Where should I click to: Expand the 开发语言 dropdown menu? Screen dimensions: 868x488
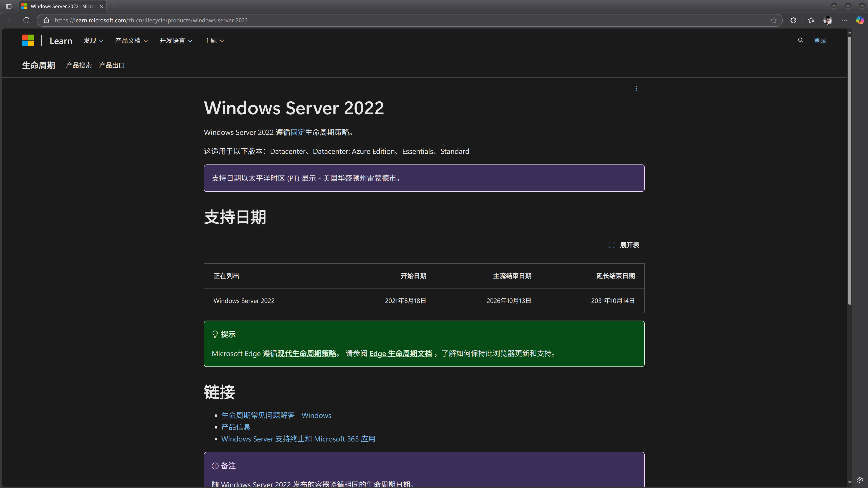[x=176, y=40]
